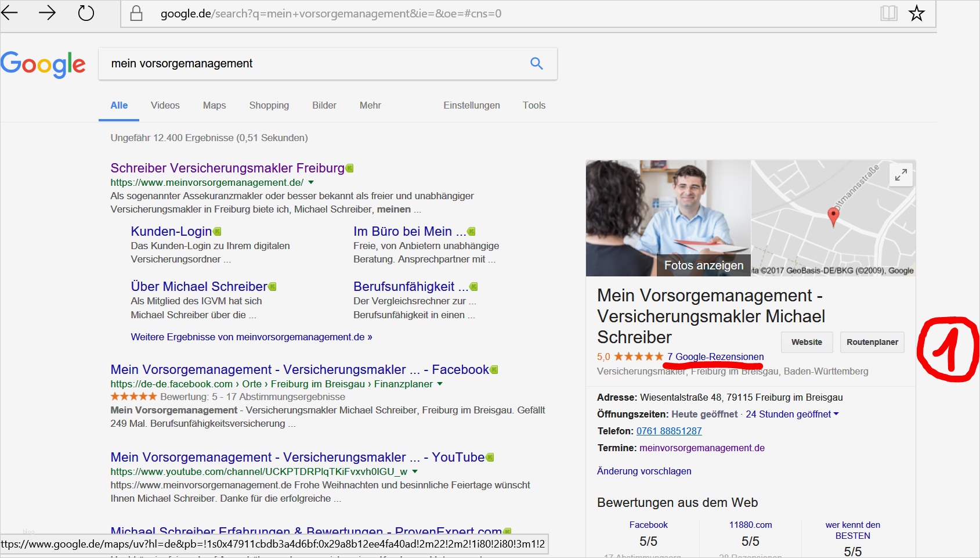
Task: Open Schreiber Versicherungsmakler Freiburg result
Action: (227, 168)
